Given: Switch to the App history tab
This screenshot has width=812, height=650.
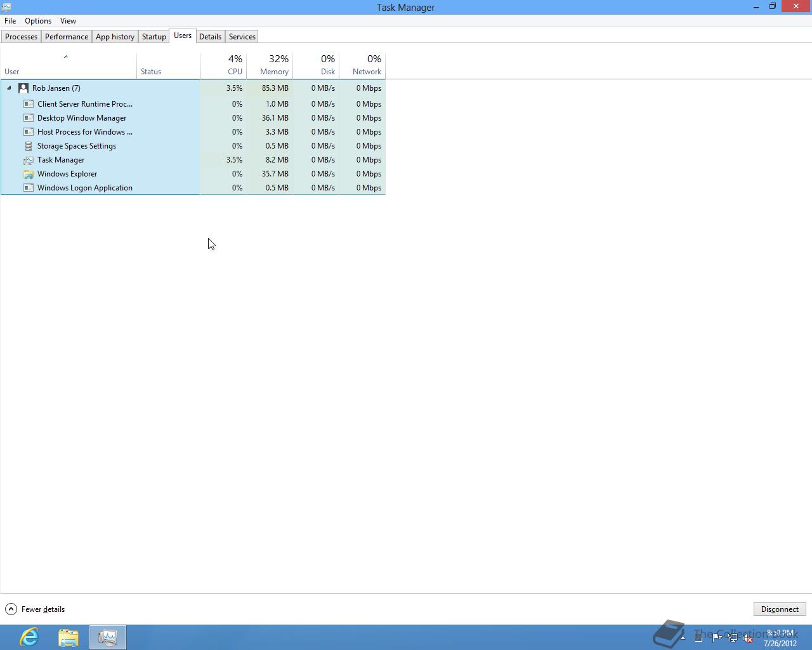Looking at the screenshot, I should click(115, 37).
